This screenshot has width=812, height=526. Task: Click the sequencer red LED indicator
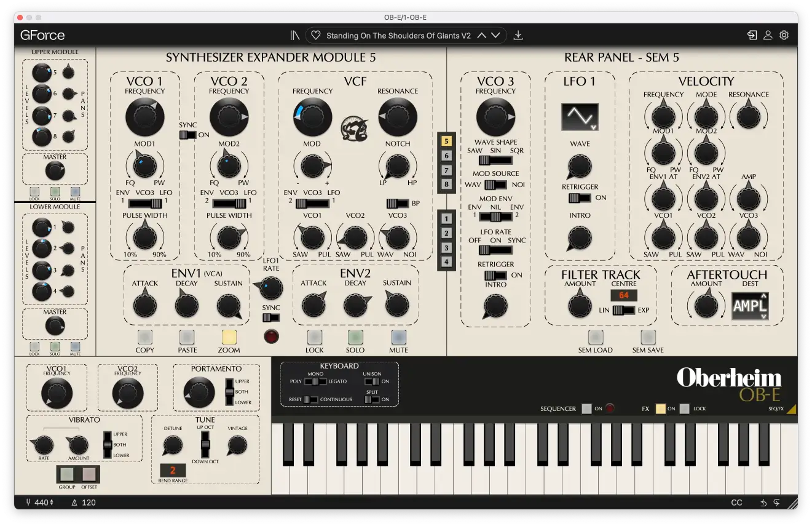coord(610,408)
